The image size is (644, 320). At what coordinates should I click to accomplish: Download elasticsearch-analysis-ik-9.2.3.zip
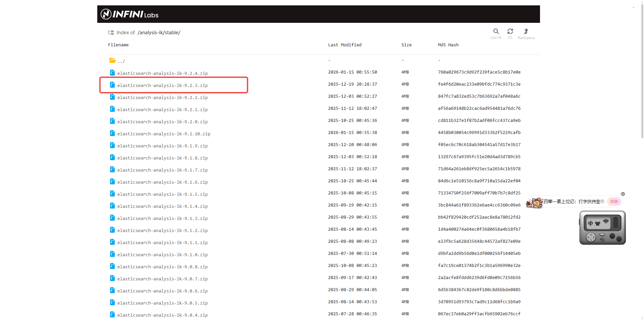(x=162, y=85)
